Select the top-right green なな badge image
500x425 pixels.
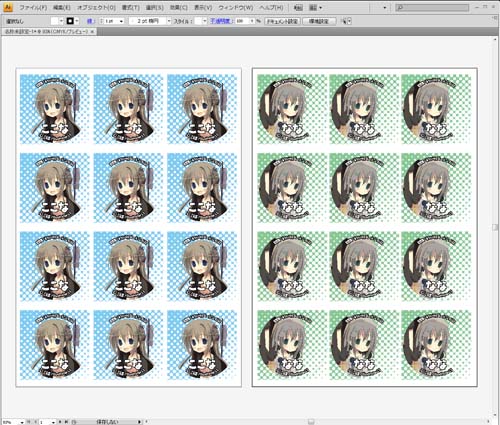click(436, 109)
